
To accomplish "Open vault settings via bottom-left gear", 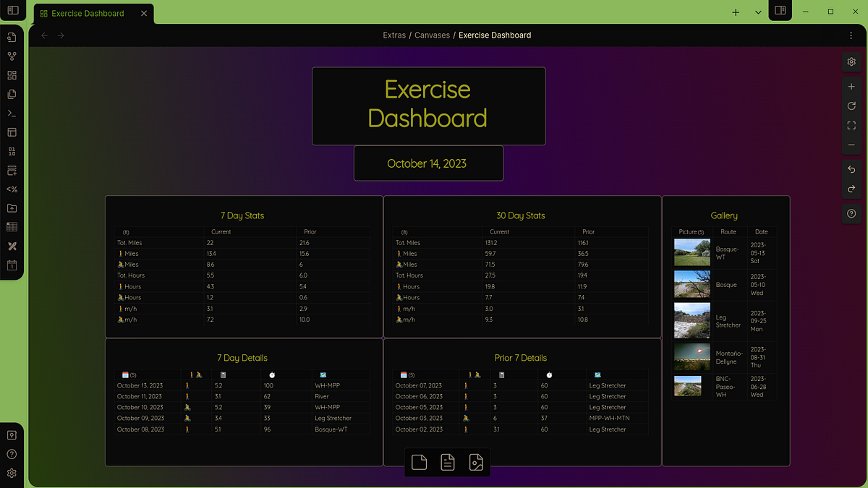I will pyautogui.click(x=12, y=474).
